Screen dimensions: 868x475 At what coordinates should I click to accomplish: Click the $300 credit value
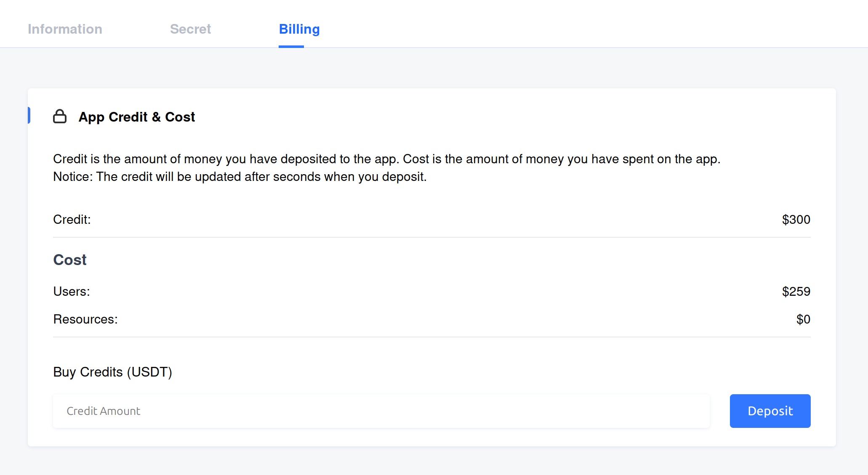(x=796, y=220)
